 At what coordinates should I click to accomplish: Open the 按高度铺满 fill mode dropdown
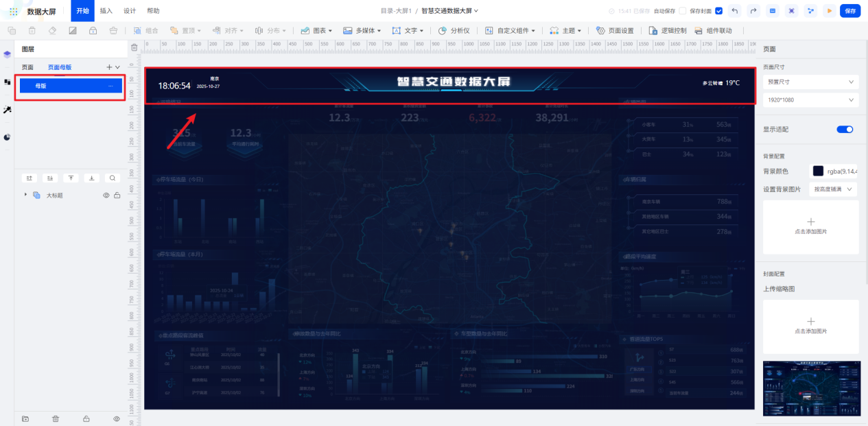click(x=834, y=189)
